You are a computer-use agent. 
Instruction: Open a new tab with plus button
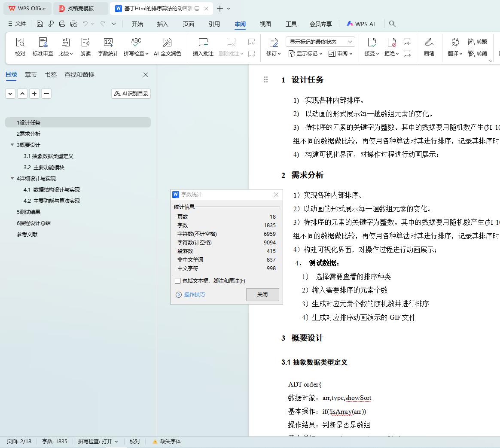coord(220,9)
